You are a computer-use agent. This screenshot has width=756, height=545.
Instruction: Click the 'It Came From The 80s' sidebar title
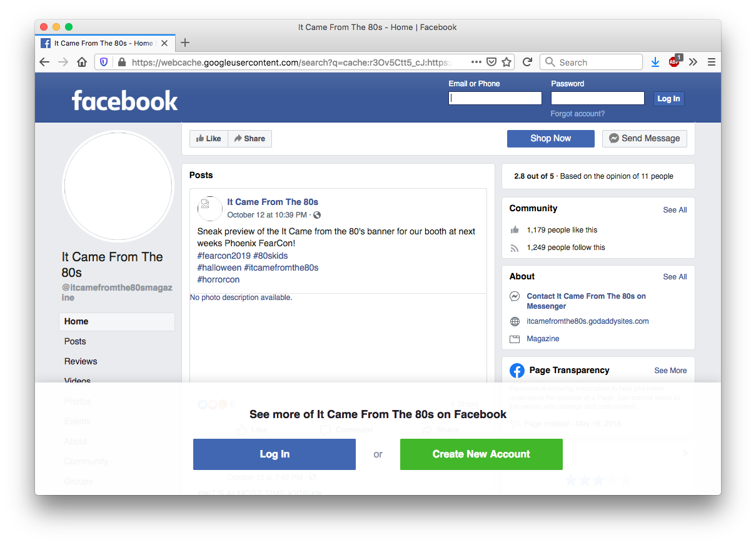(x=112, y=265)
